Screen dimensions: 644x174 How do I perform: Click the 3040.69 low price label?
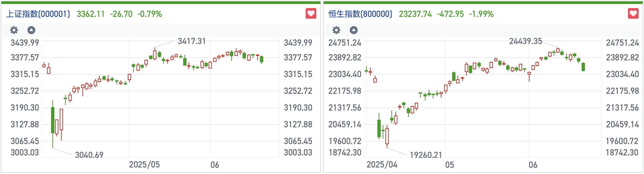coord(89,155)
